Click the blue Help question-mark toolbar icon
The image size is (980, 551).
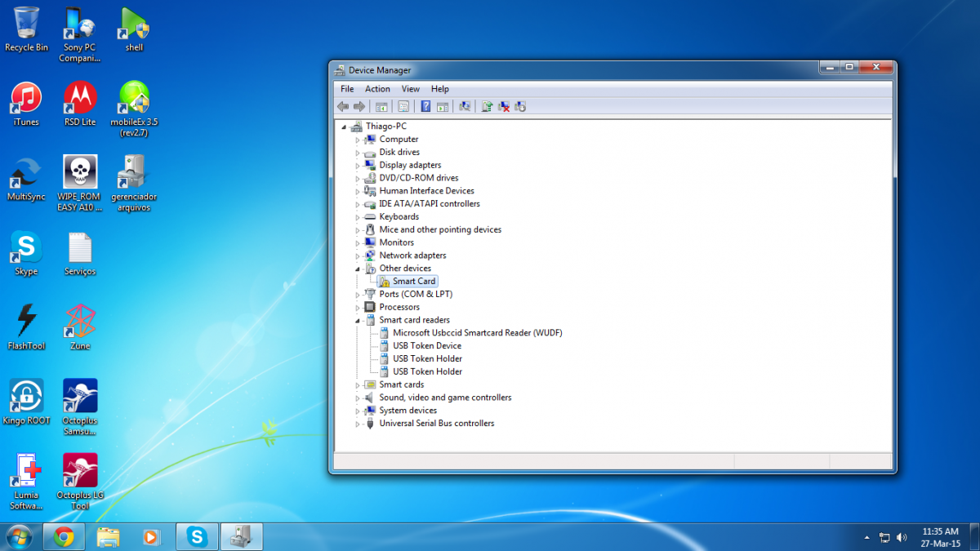click(425, 106)
